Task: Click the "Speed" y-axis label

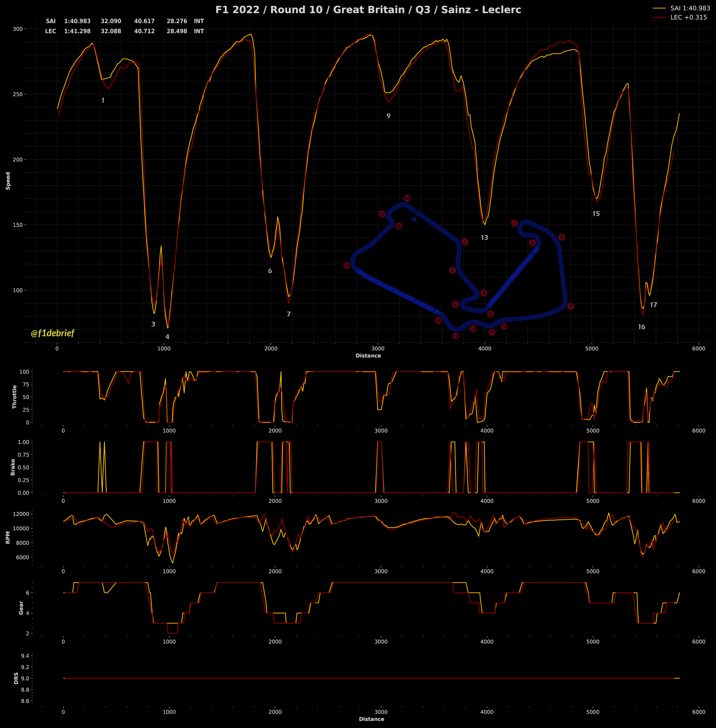Action: [x=8, y=181]
